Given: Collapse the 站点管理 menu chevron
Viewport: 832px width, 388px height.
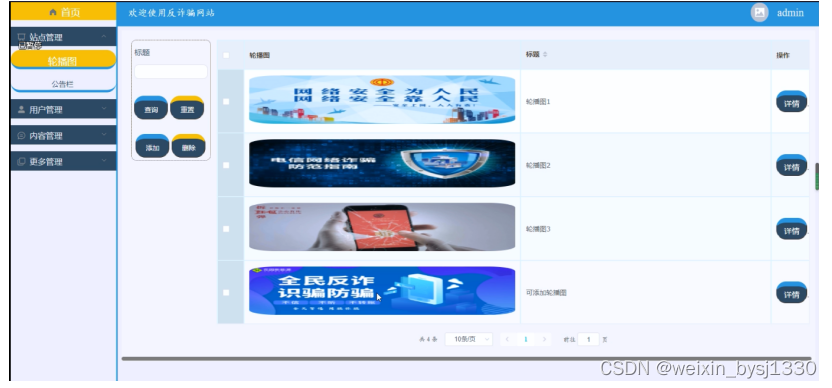Looking at the screenshot, I should coord(104,37).
